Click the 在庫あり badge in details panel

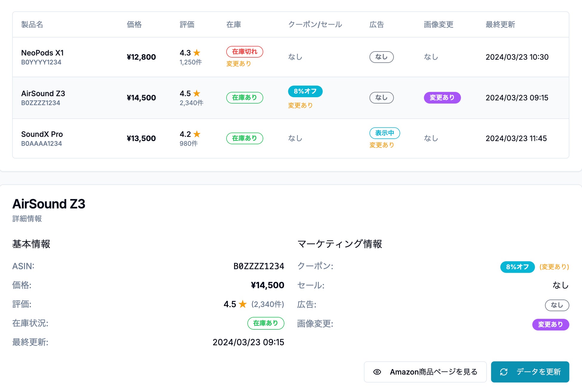pyautogui.click(x=266, y=323)
